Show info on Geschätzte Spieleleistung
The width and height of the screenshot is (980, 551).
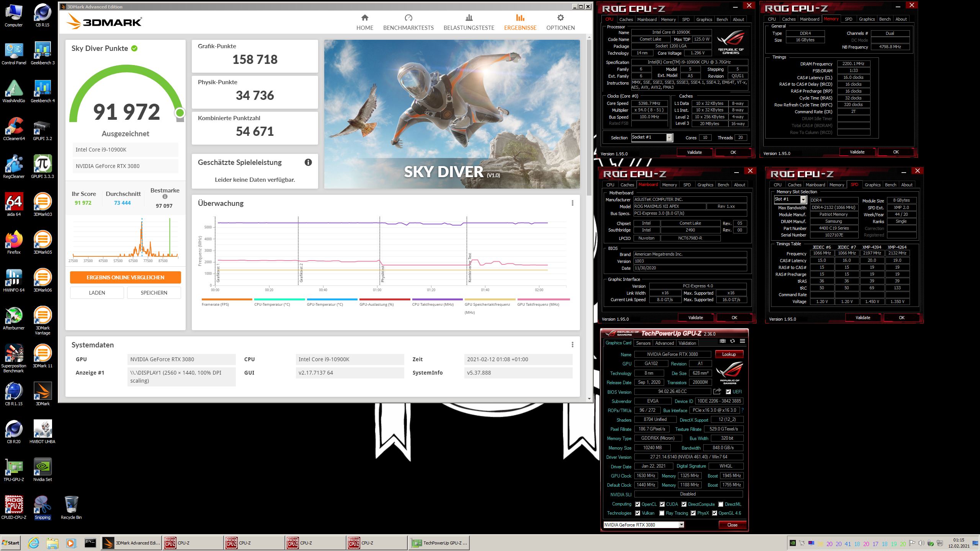pos(308,162)
